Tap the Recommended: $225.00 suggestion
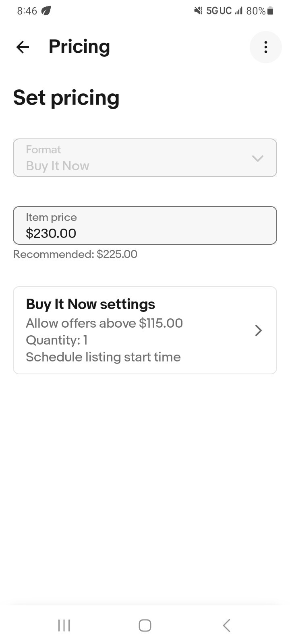 (x=75, y=254)
